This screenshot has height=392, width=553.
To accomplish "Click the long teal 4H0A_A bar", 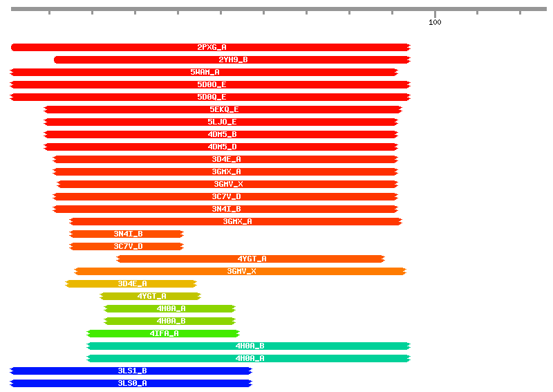I will click(x=249, y=359).
